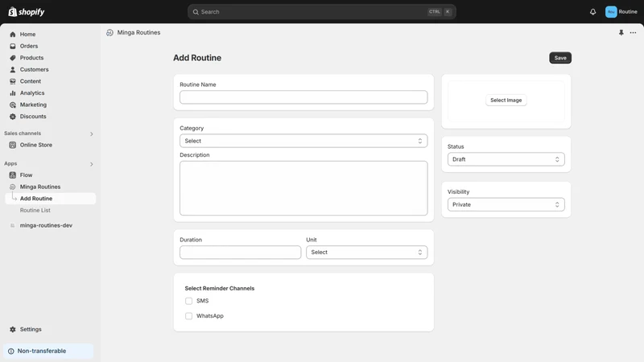Click the Description text area
This screenshot has height=362, width=644.
click(303, 188)
